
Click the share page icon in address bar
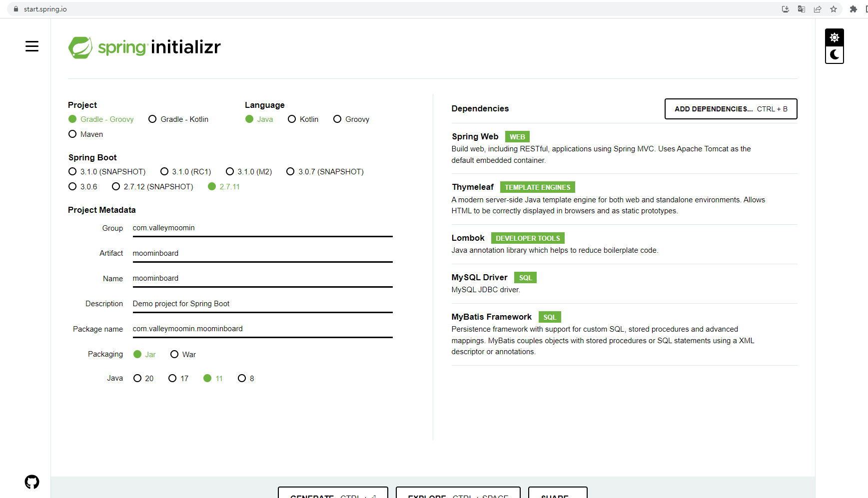[818, 9]
